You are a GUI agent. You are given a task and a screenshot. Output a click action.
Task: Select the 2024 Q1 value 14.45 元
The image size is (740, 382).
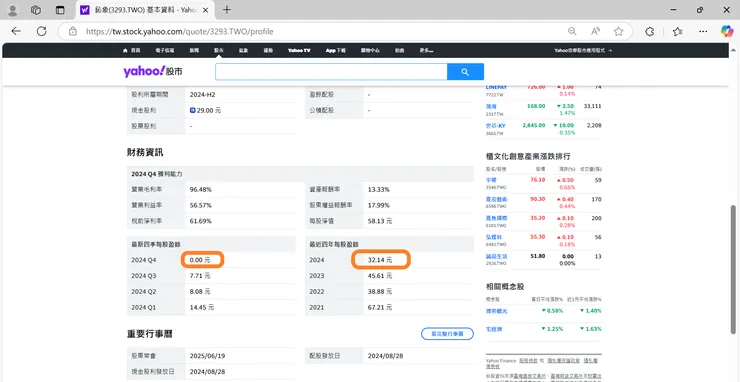202,307
